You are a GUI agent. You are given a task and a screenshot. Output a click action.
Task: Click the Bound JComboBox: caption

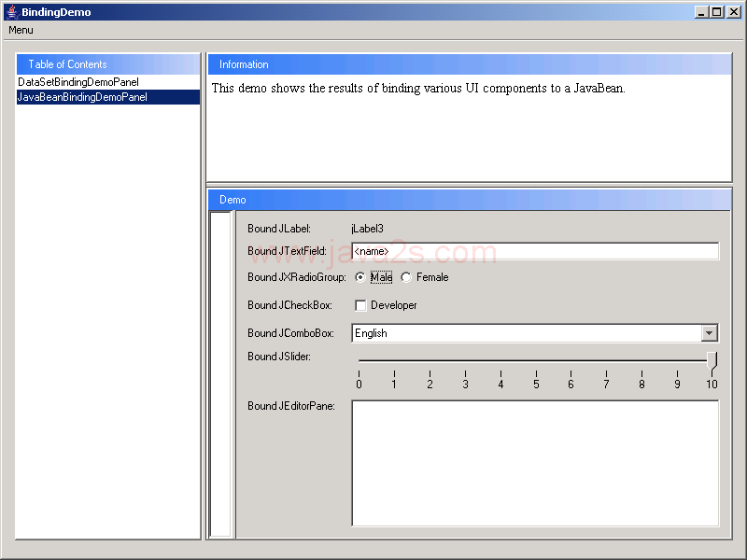point(290,333)
